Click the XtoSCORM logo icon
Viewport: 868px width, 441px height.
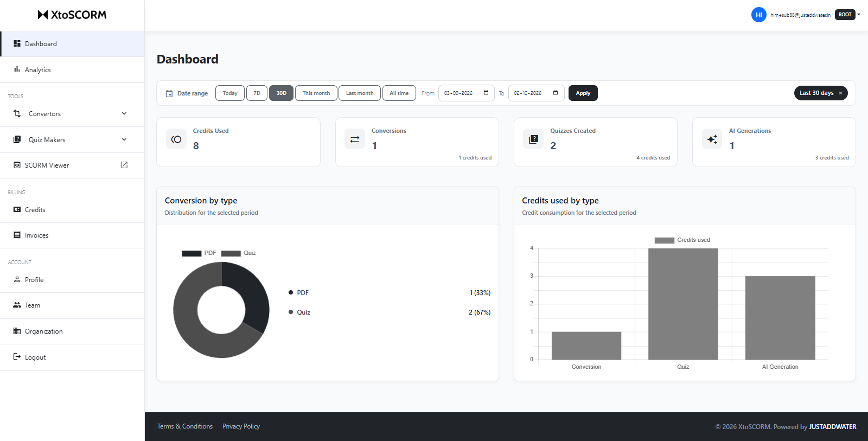(x=43, y=15)
